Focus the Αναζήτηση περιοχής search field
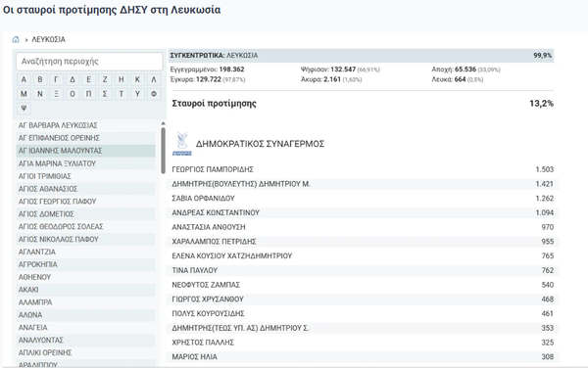Viewport: 588px width, 368px height. coord(89,62)
